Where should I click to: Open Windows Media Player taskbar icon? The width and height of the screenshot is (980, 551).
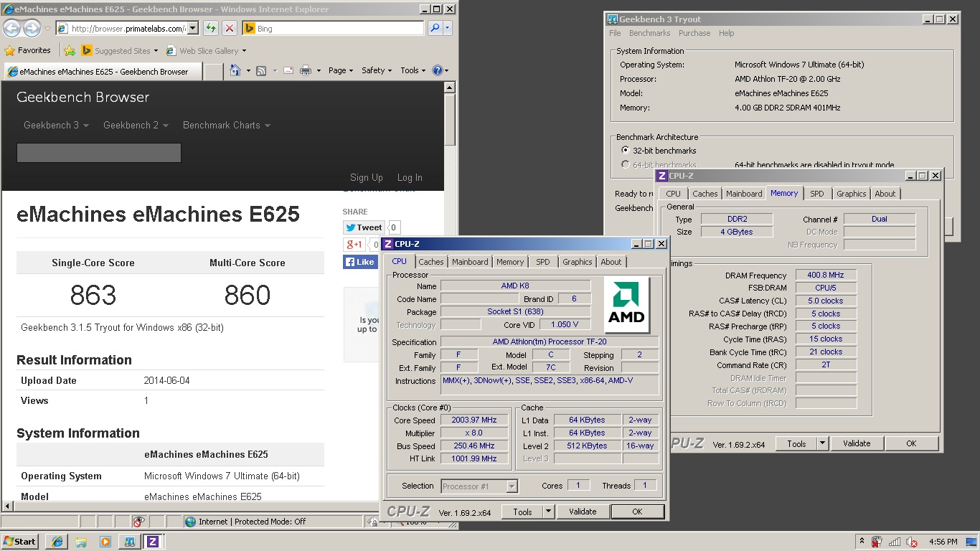(105, 542)
